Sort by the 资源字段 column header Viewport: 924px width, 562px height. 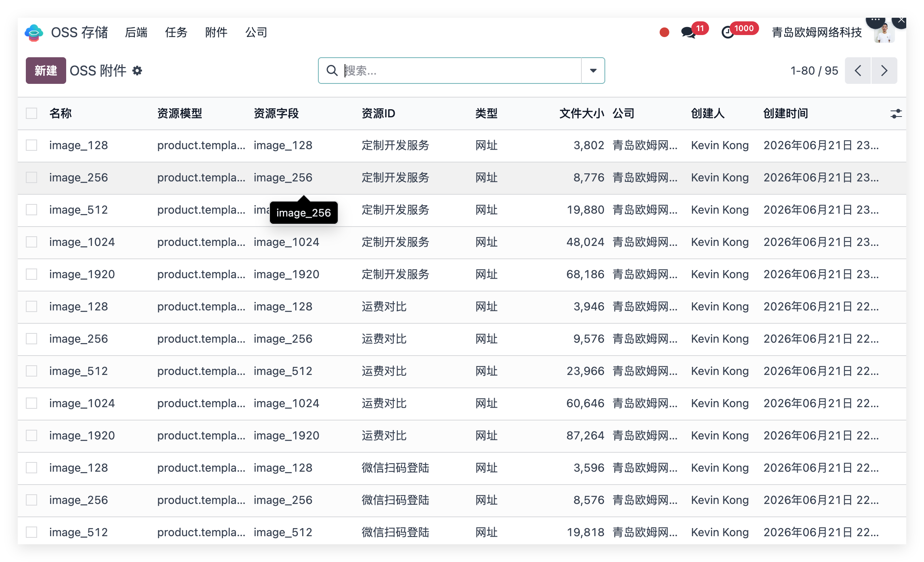click(x=276, y=113)
